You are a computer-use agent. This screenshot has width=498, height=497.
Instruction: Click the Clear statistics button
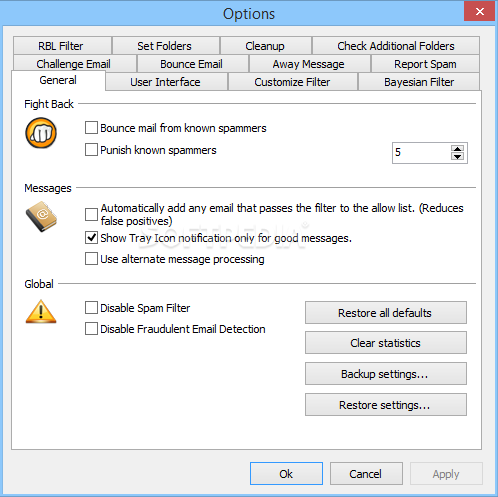386,343
